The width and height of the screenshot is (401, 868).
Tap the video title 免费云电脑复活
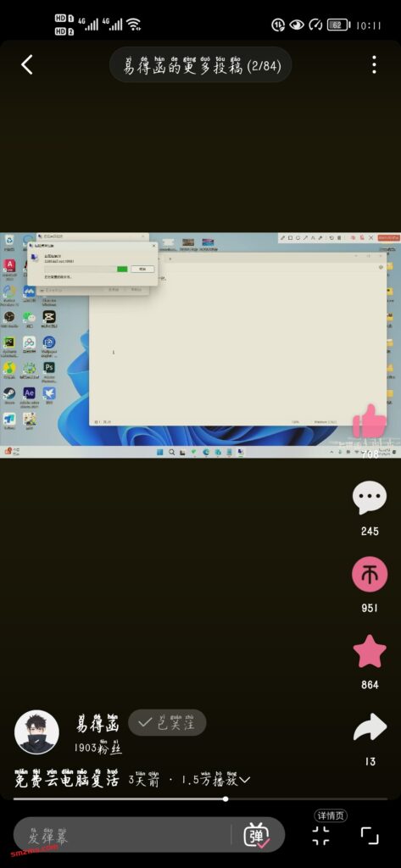click(66, 780)
